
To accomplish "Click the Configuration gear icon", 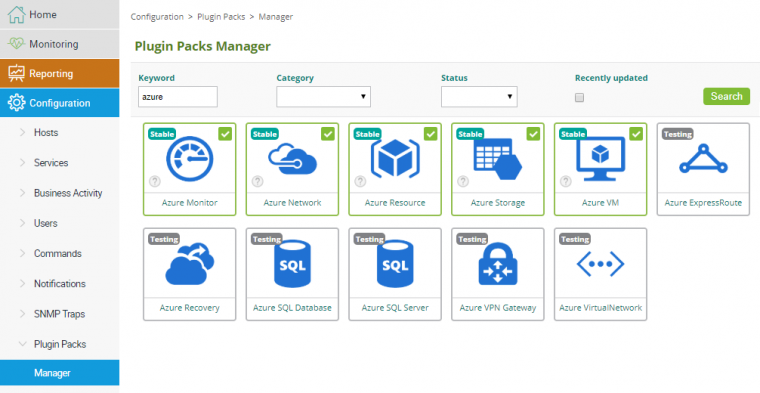I will 16,103.
